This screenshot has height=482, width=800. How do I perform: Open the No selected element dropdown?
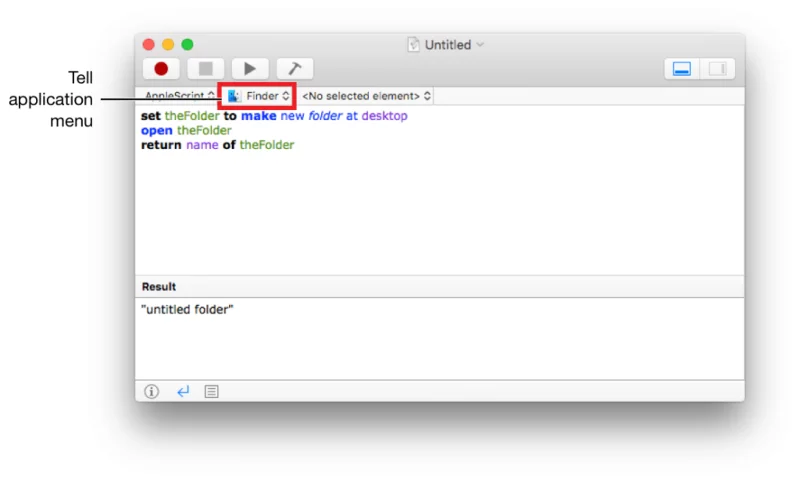(366, 96)
